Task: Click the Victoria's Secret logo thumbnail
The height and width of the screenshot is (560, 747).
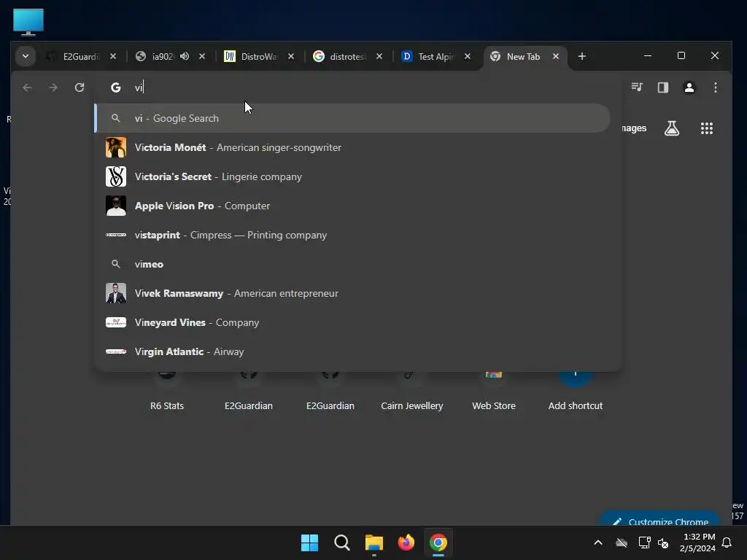Action: point(116,176)
